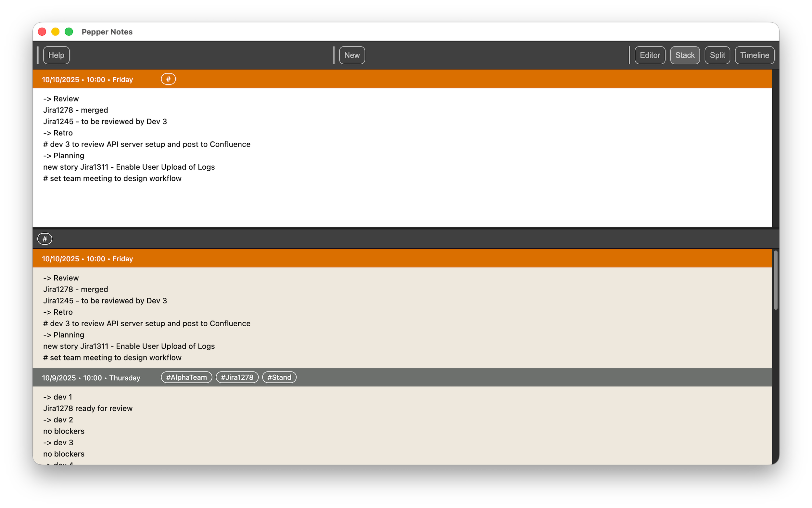This screenshot has height=508, width=812.
Task: Select the orange 10/10/2025 Friday header in list
Action: (87, 259)
